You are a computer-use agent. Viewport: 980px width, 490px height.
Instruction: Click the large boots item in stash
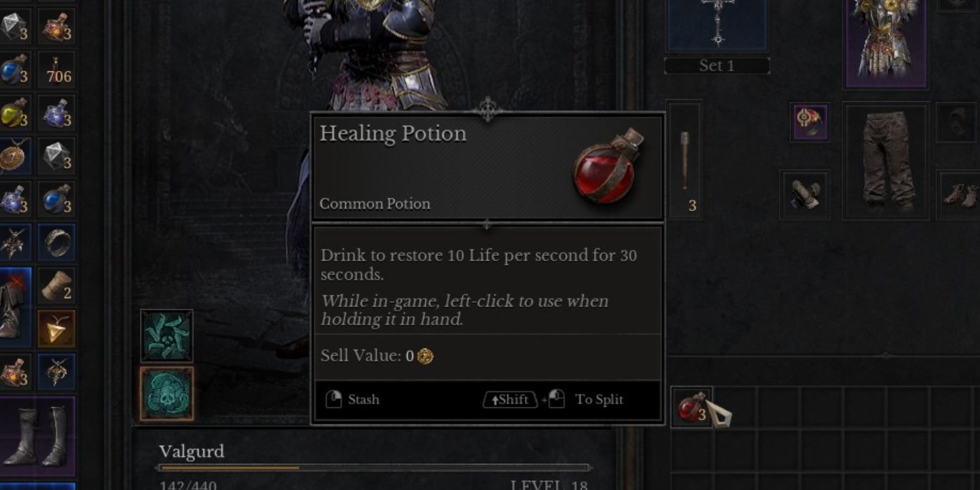coord(38,437)
